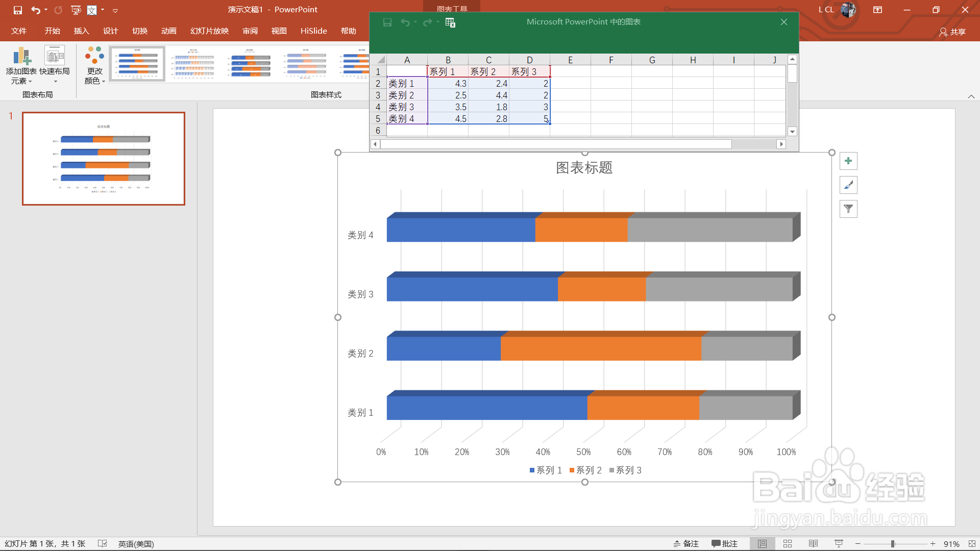The width and height of the screenshot is (980, 551).
Task: Switch to slide sorter view toggle
Action: (x=788, y=543)
